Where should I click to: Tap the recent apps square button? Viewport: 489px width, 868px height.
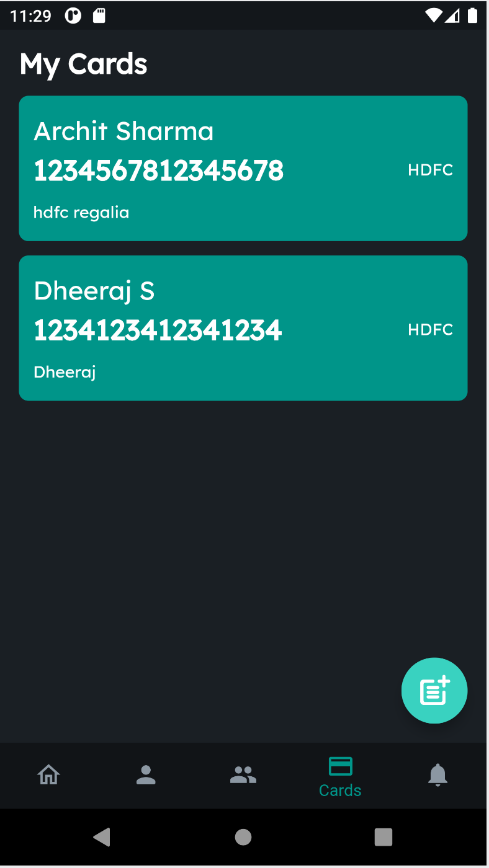384,837
